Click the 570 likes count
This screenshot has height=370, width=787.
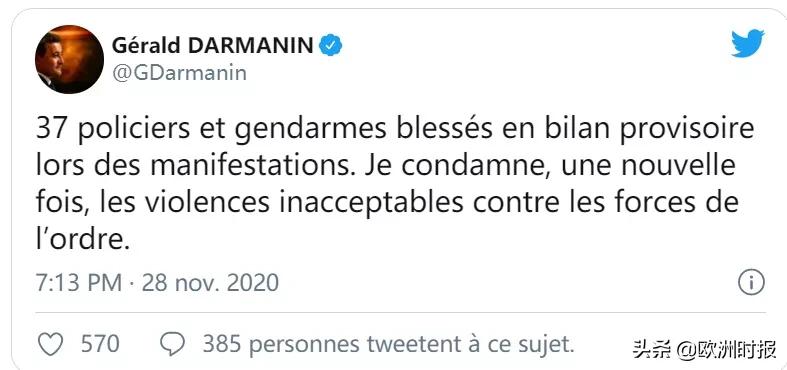click(x=100, y=344)
